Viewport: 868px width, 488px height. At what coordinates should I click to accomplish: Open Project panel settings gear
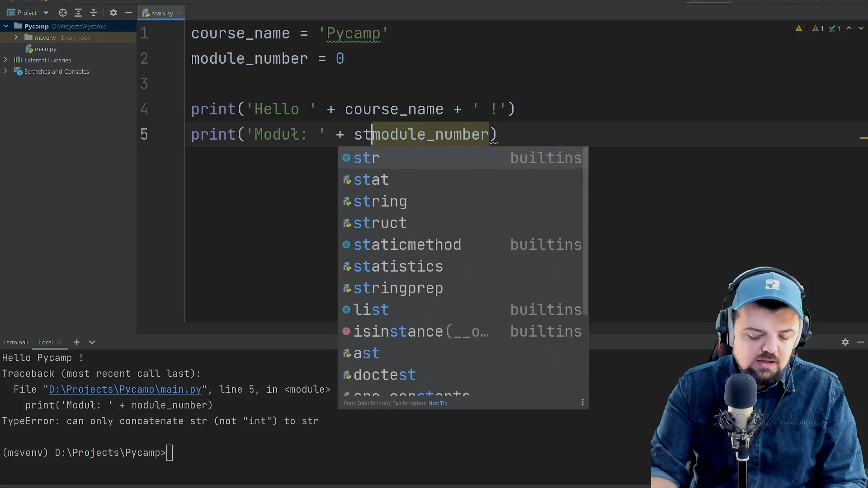point(113,13)
